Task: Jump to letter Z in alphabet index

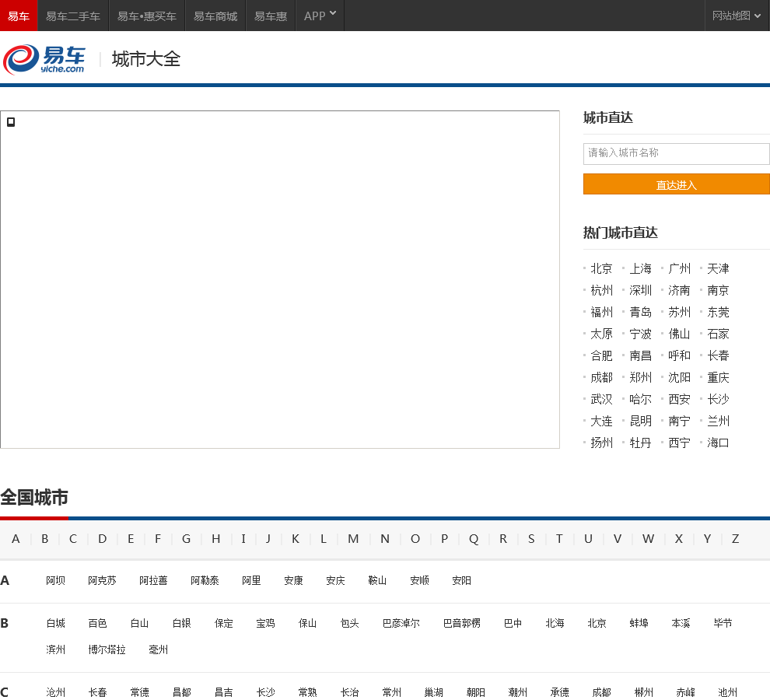Action: [x=735, y=538]
